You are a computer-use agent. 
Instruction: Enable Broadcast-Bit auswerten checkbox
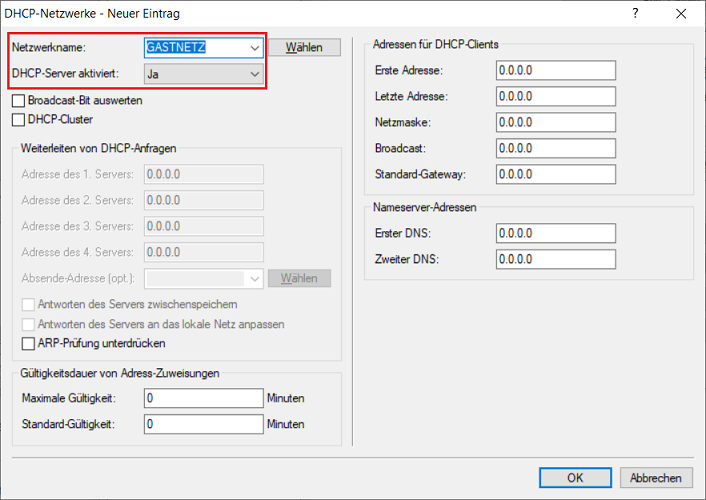[19, 101]
